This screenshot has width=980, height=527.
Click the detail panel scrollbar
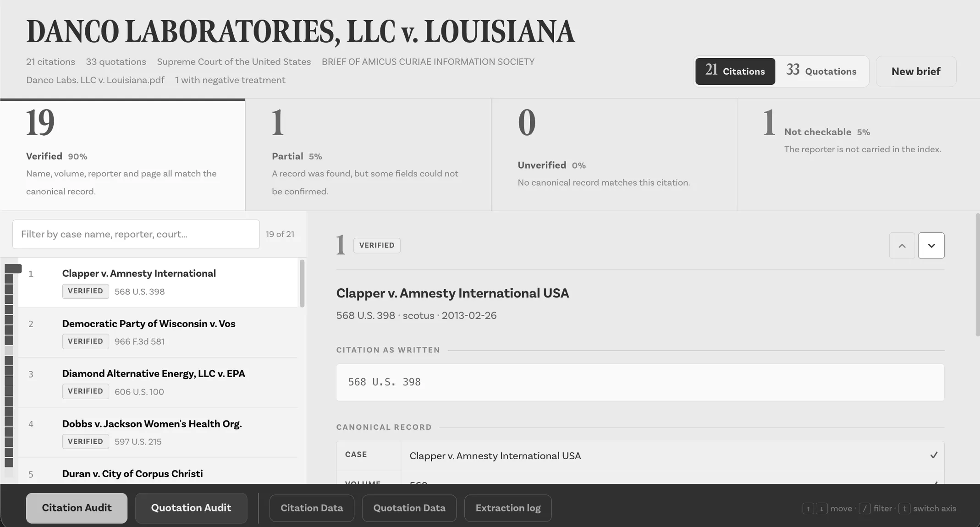tap(977, 275)
